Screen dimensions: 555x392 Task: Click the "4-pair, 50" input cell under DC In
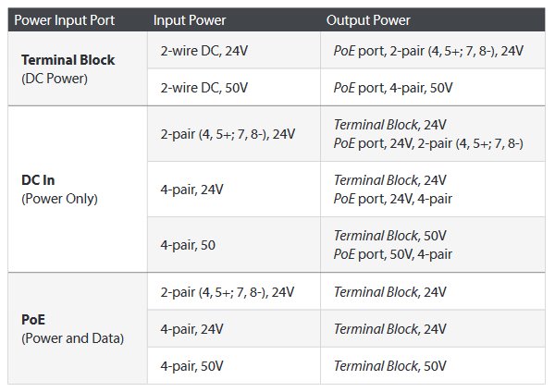(186, 245)
